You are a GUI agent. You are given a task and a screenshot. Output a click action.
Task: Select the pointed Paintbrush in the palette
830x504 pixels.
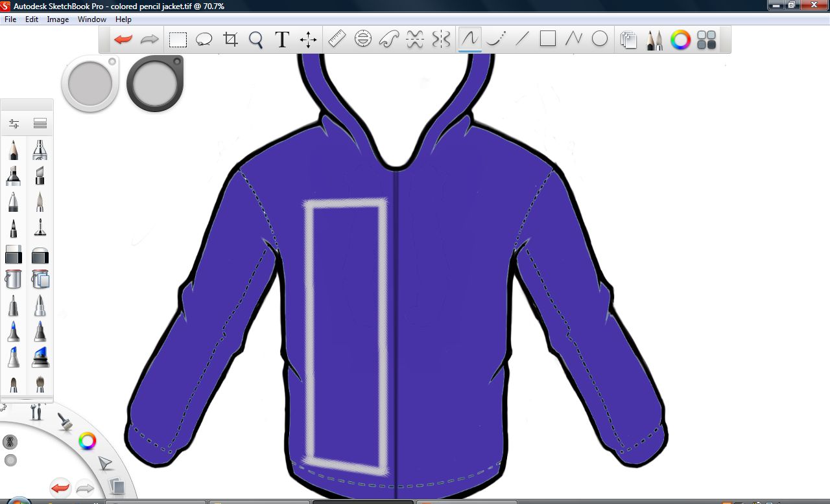[40, 201]
